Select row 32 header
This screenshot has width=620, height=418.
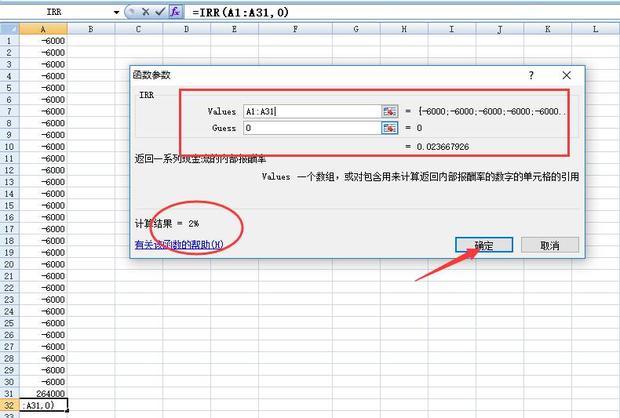9,405
